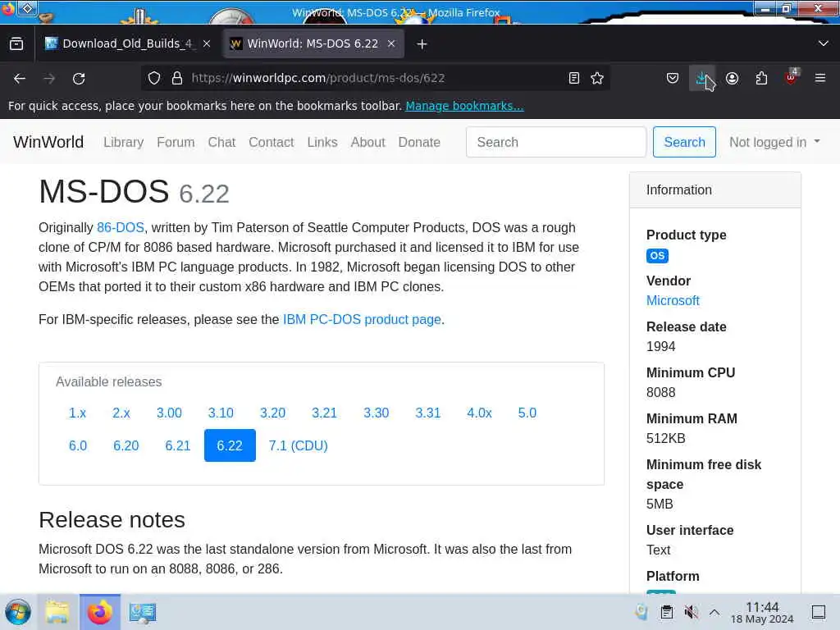This screenshot has height=630, width=840.
Task: Expand hidden tray icons arrow
Action: point(714,612)
